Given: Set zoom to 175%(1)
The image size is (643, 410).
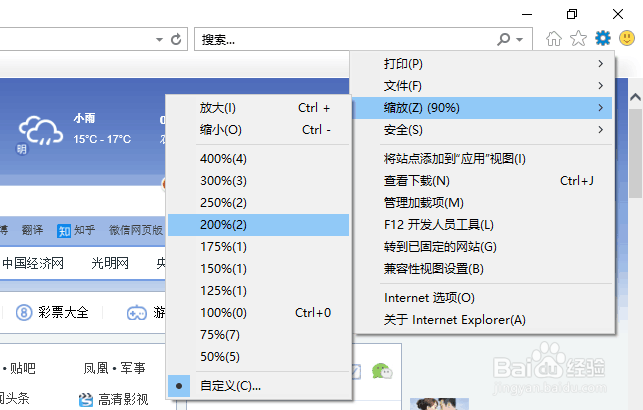Looking at the screenshot, I should (x=259, y=247).
